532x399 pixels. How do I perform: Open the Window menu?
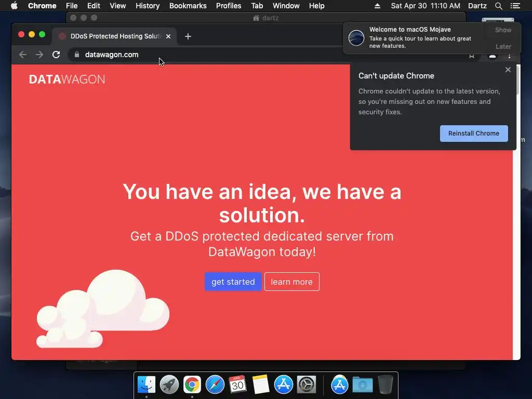point(286,6)
